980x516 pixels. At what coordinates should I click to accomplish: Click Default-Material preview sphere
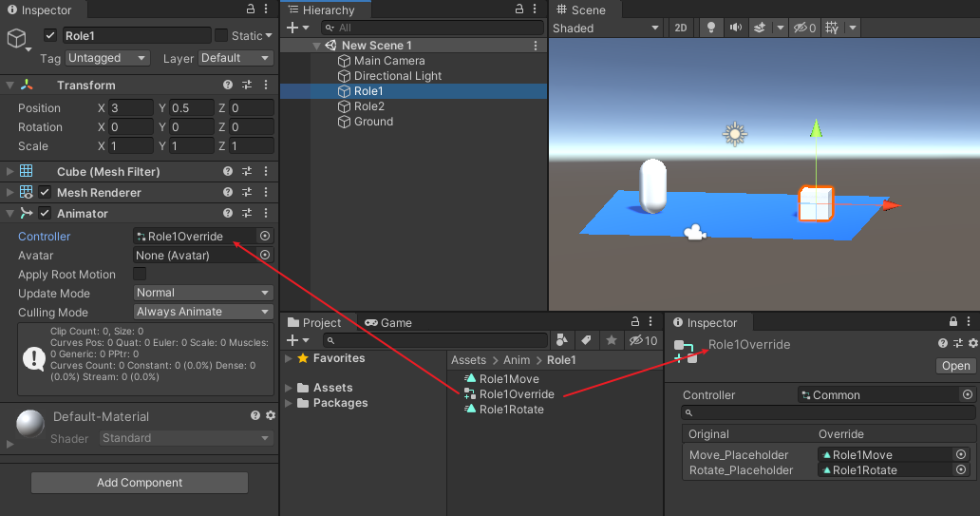click(x=30, y=424)
